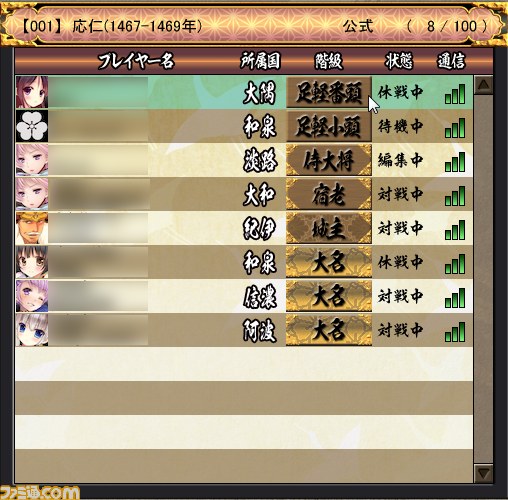Select the 信濃 大名 player row
The height and width of the screenshot is (500, 508).
click(x=244, y=296)
